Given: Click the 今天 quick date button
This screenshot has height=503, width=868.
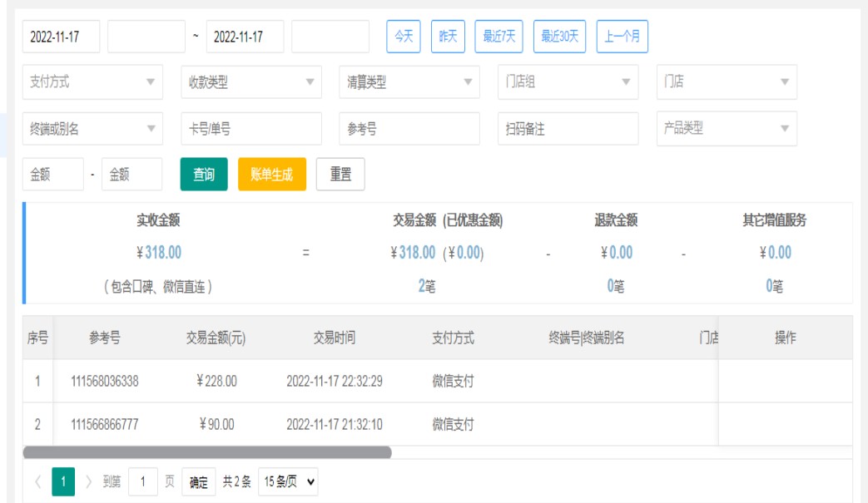Looking at the screenshot, I should pos(404,37).
